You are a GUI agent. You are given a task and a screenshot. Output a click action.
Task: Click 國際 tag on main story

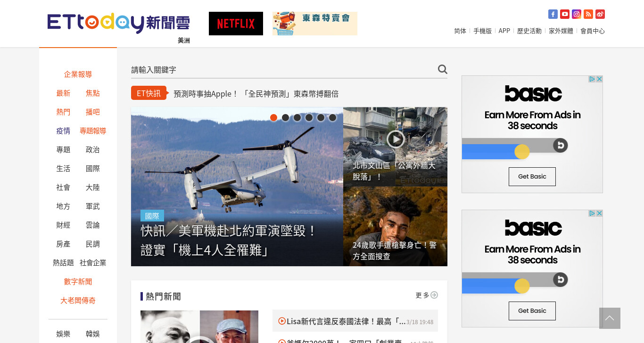click(152, 216)
